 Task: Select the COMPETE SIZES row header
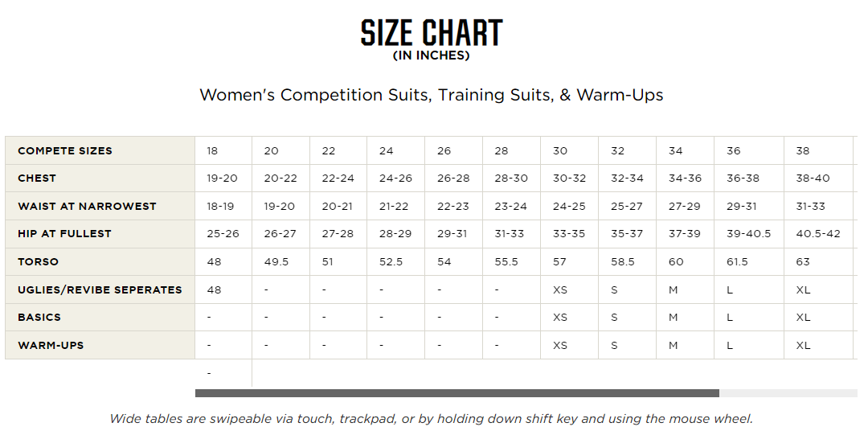click(x=100, y=150)
